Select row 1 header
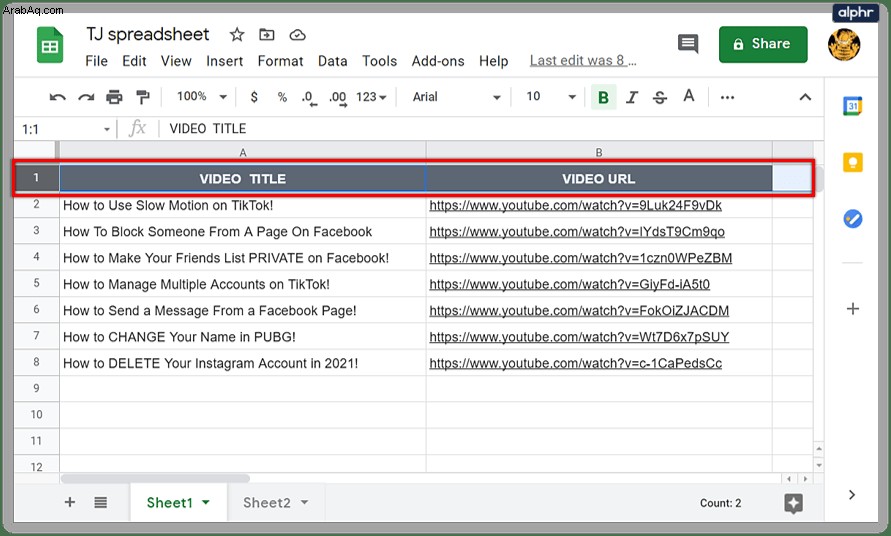 (x=36, y=178)
